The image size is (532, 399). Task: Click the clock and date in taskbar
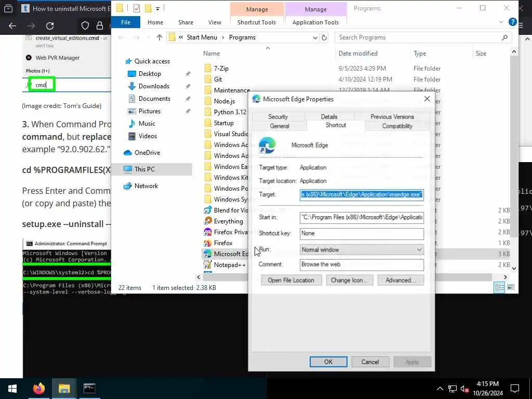(488, 389)
